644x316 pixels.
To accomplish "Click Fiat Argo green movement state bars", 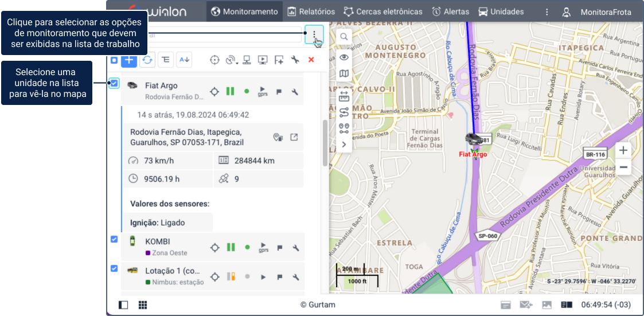I will (x=231, y=91).
